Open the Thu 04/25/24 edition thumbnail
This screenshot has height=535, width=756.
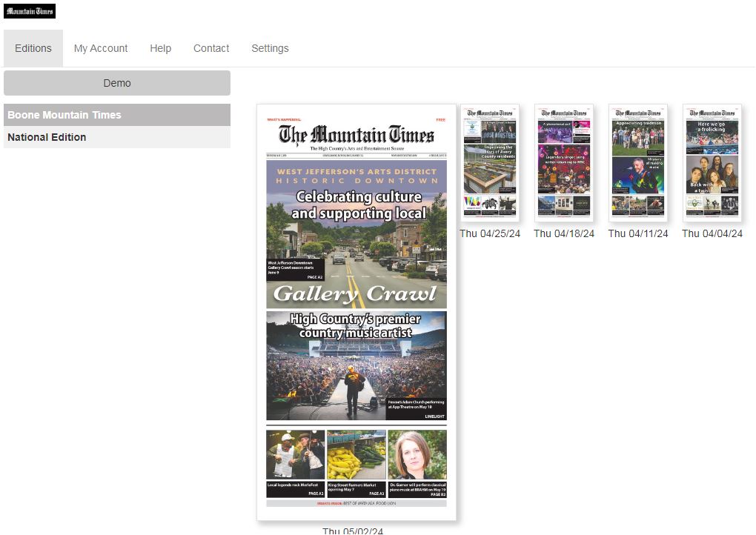click(x=490, y=163)
